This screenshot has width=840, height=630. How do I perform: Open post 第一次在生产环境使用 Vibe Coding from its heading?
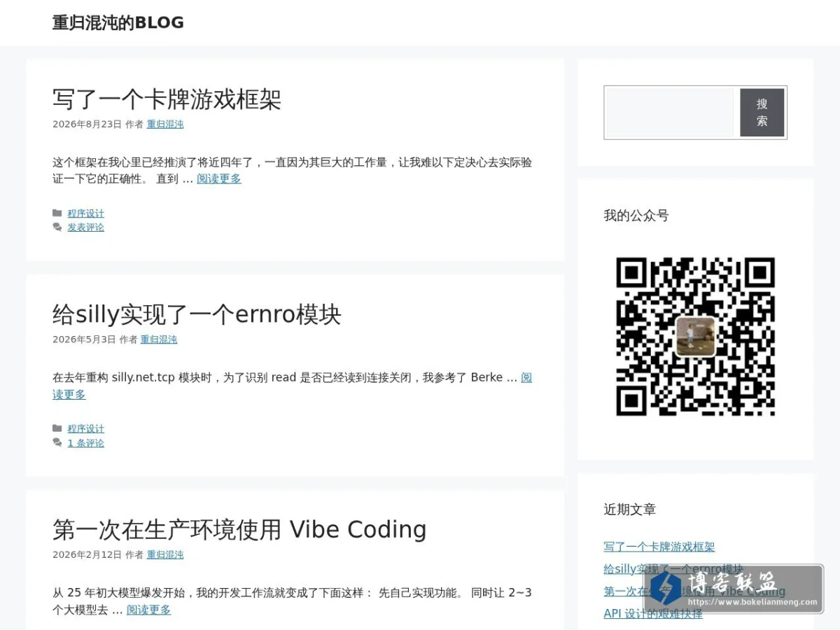tap(239, 530)
